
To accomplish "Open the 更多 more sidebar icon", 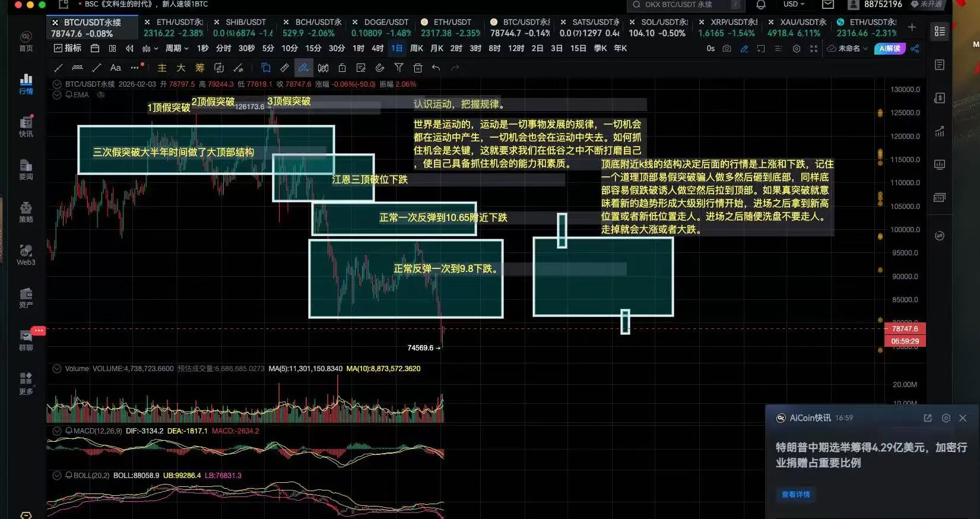I will [26, 384].
